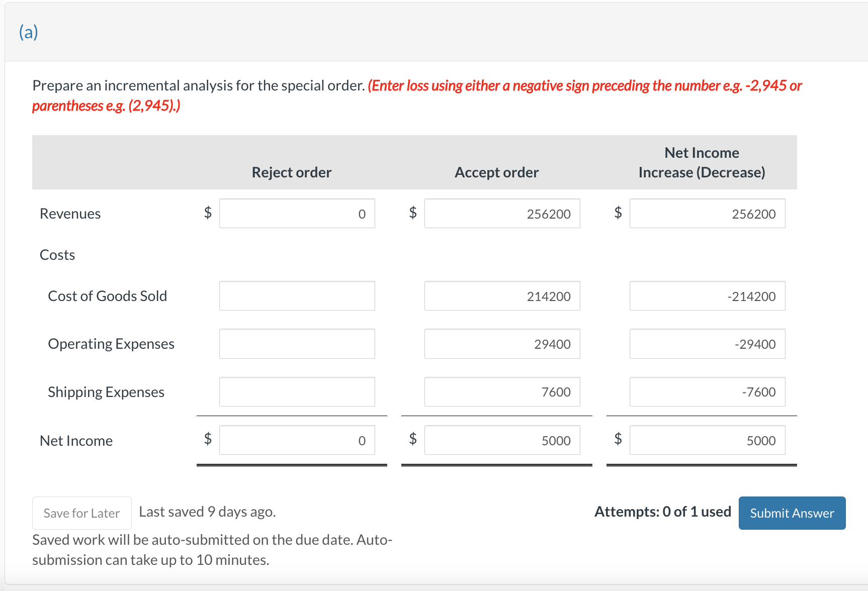
Task: Click the Accept order column header
Action: [496, 172]
